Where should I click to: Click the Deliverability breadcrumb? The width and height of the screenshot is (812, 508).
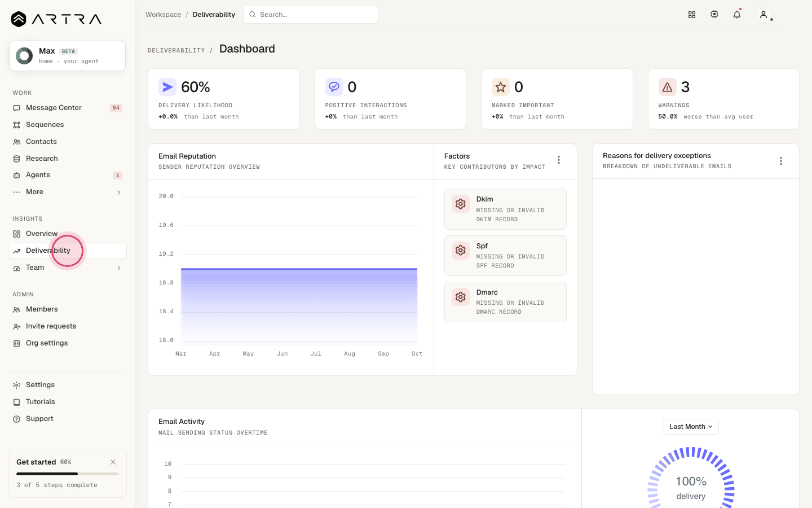[x=214, y=15]
